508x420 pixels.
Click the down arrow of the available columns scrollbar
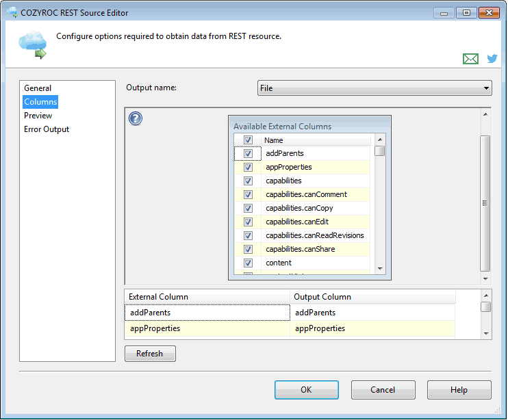click(380, 269)
